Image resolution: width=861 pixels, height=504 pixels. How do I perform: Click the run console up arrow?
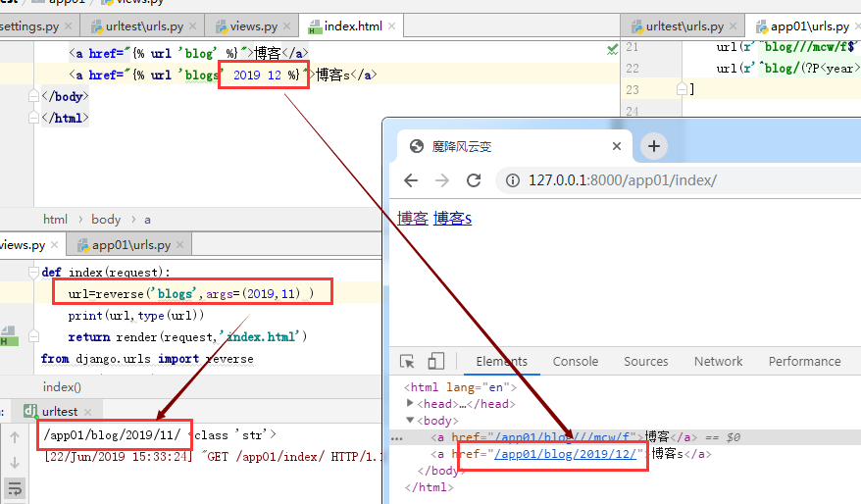[15, 437]
